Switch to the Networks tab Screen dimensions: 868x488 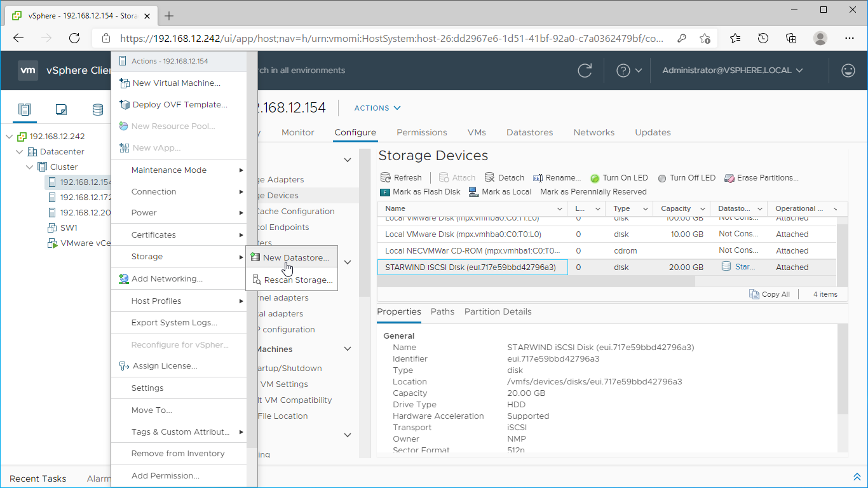tap(594, 132)
